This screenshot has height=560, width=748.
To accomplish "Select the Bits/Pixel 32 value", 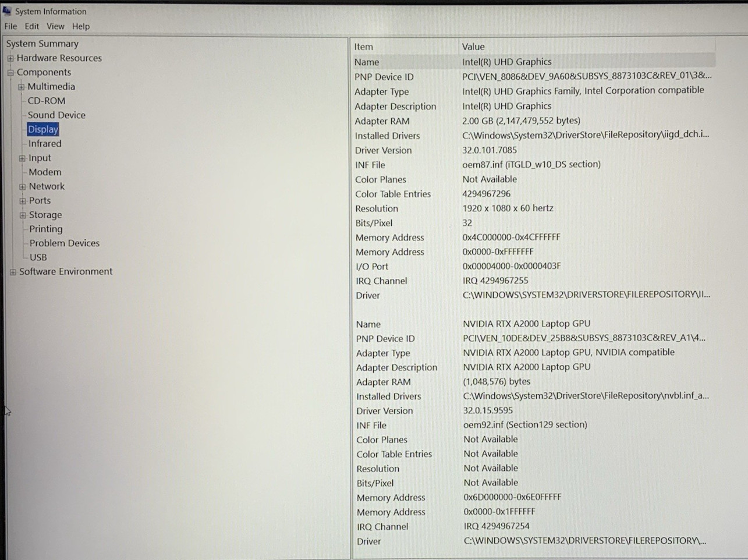I will [467, 223].
